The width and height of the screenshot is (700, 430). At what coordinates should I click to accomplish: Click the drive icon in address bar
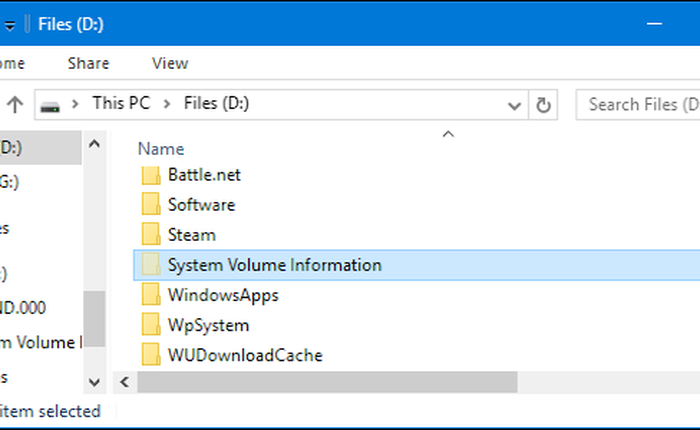pos(50,106)
